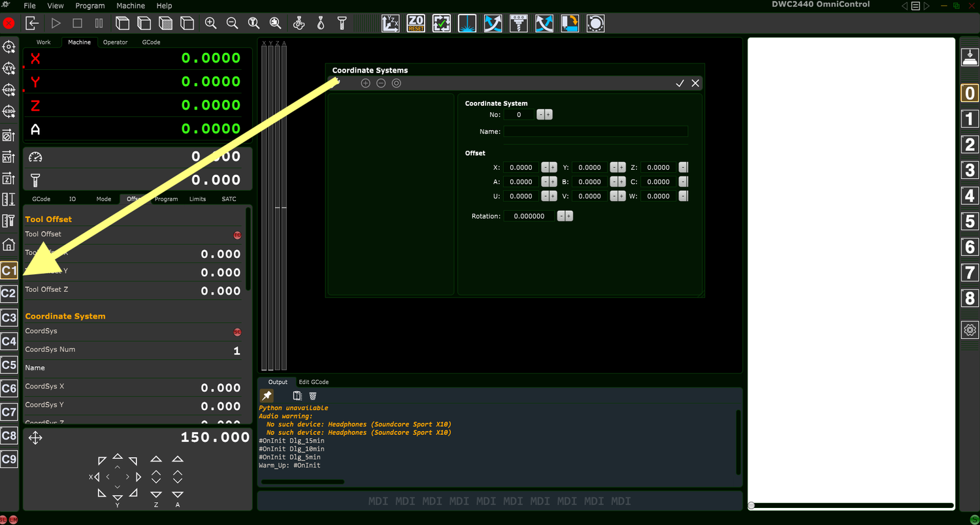
Task: Click the zoom in magnifier icon
Action: pos(210,24)
